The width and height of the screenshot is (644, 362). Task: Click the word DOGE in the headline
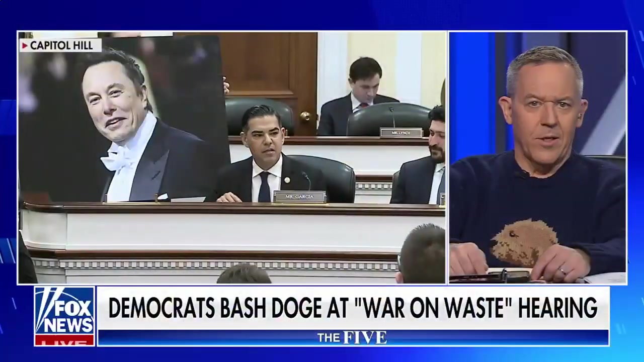[x=297, y=308]
